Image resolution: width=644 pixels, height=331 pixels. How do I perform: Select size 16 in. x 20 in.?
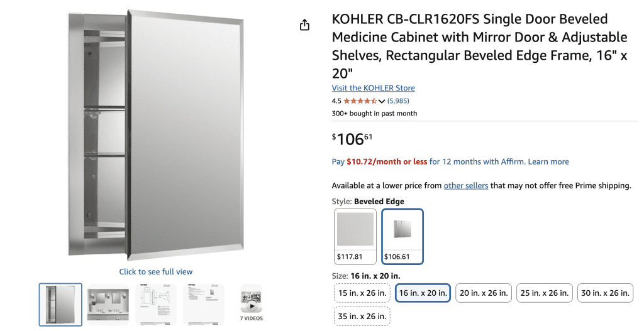tap(423, 293)
